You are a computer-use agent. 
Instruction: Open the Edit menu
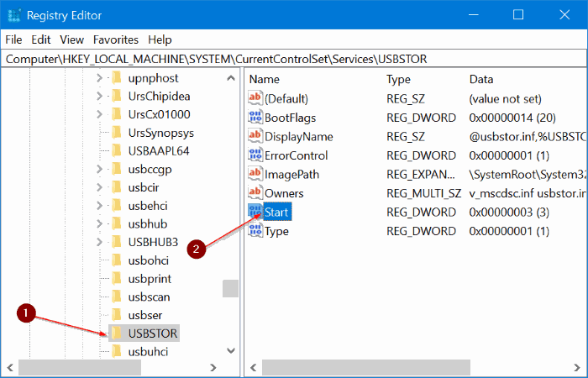41,39
